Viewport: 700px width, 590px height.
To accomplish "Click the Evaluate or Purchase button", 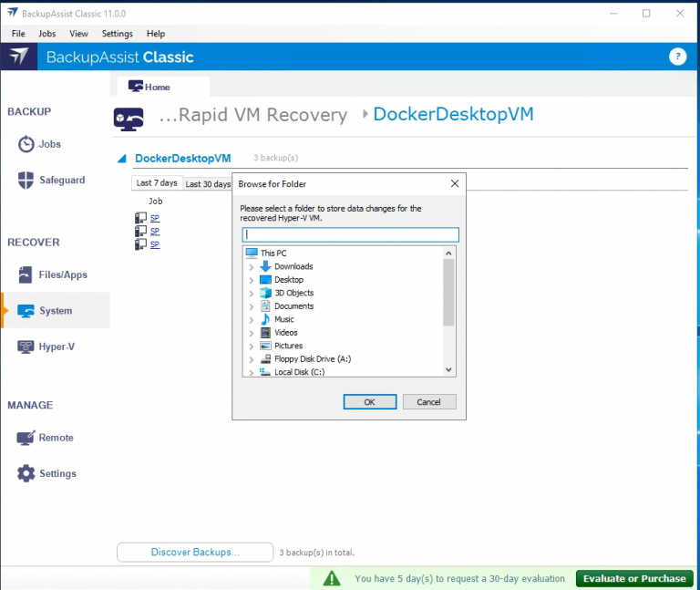I will pos(634,578).
